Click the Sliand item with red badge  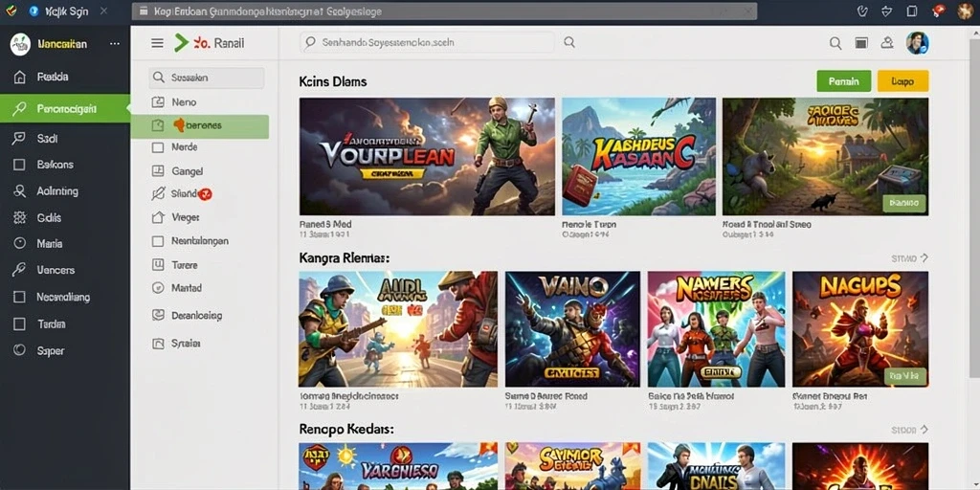(183, 193)
